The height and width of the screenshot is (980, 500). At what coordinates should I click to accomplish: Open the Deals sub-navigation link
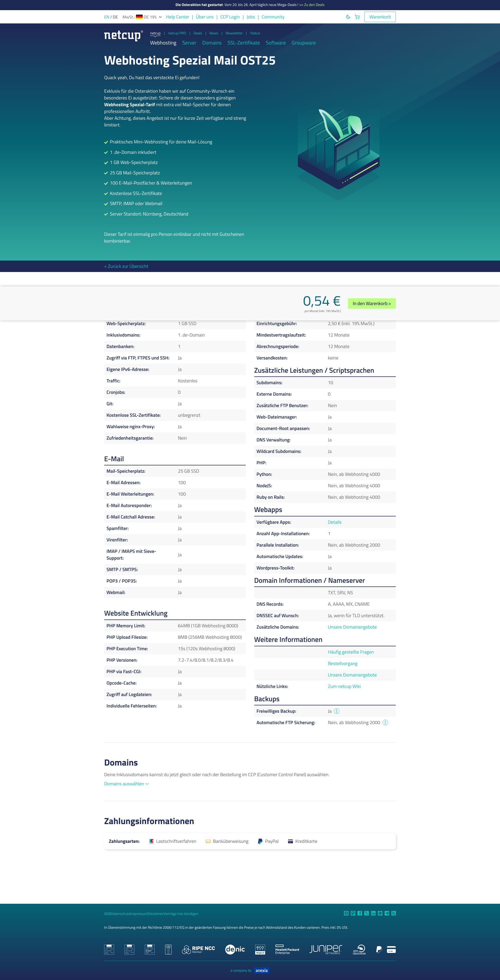click(197, 33)
